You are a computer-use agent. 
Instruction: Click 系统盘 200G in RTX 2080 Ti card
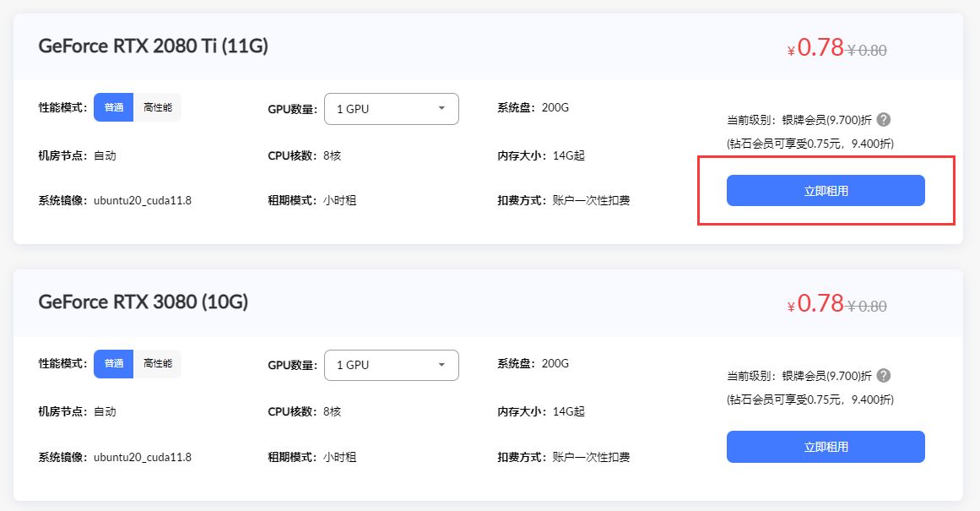coord(533,107)
